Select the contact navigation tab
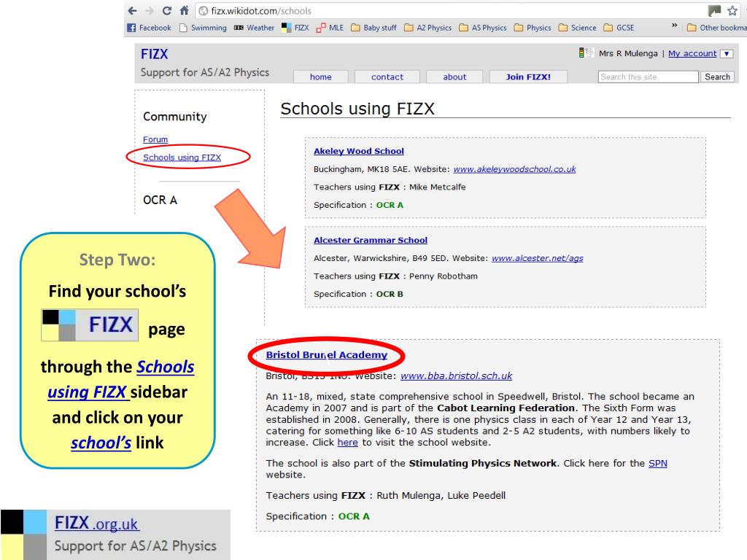Viewport: 747px width, 560px height. point(387,77)
